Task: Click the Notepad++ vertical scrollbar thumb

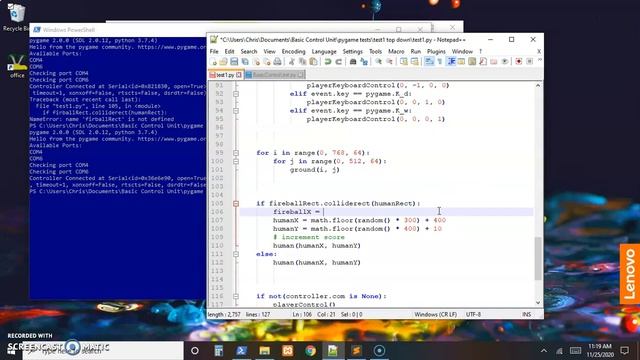Action: [538, 258]
